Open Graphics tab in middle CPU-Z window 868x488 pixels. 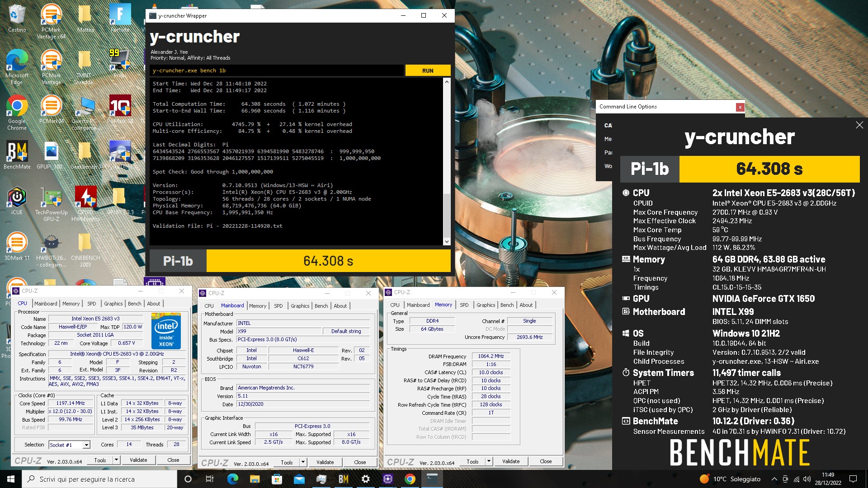(x=300, y=306)
